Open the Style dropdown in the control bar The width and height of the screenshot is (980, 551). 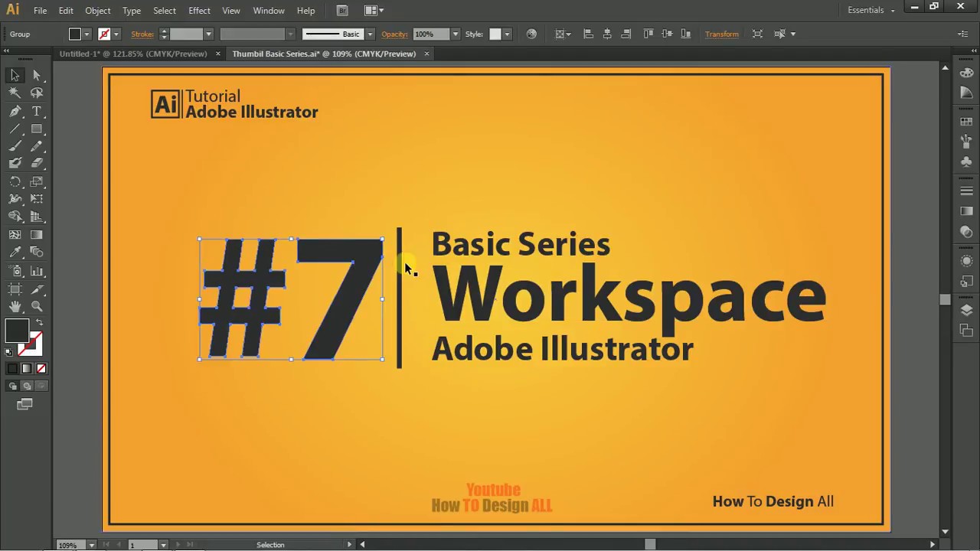coord(507,34)
